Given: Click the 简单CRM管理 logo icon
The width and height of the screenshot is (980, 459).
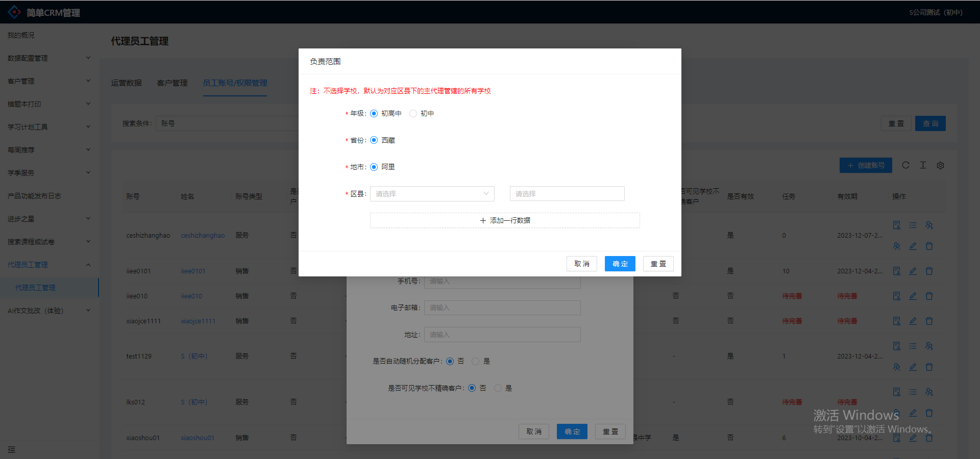Looking at the screenshot, I should coord(14,12).
